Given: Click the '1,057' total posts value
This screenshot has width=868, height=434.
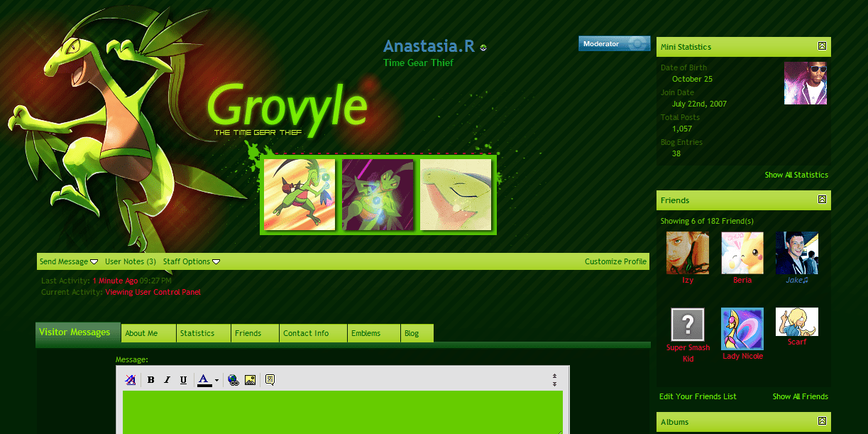Looking at the screenshot, I should (x=681, y=129).
